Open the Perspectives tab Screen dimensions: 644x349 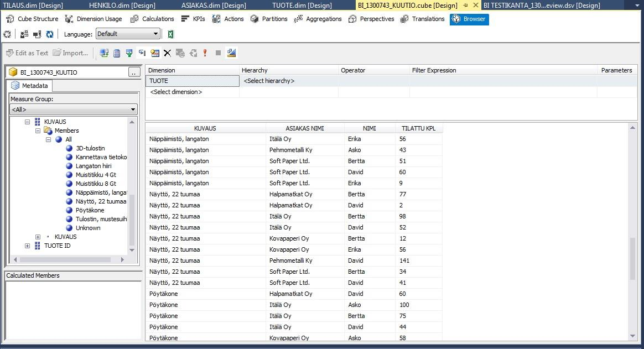click(x=371, y=19)
